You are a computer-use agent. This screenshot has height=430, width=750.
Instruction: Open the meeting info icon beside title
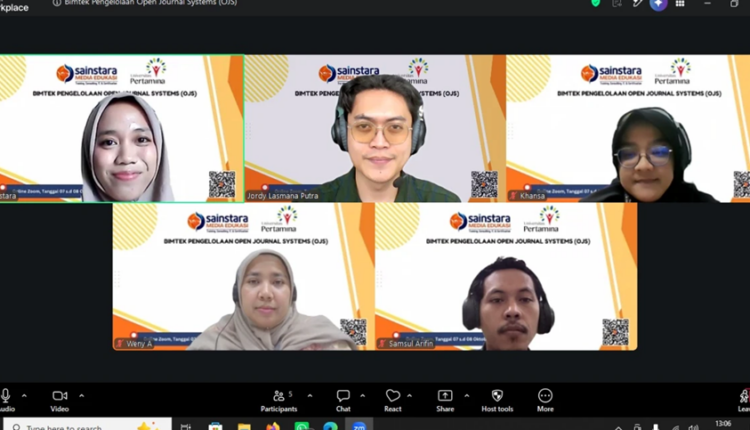pyautogui.click(x=57, y=3)
